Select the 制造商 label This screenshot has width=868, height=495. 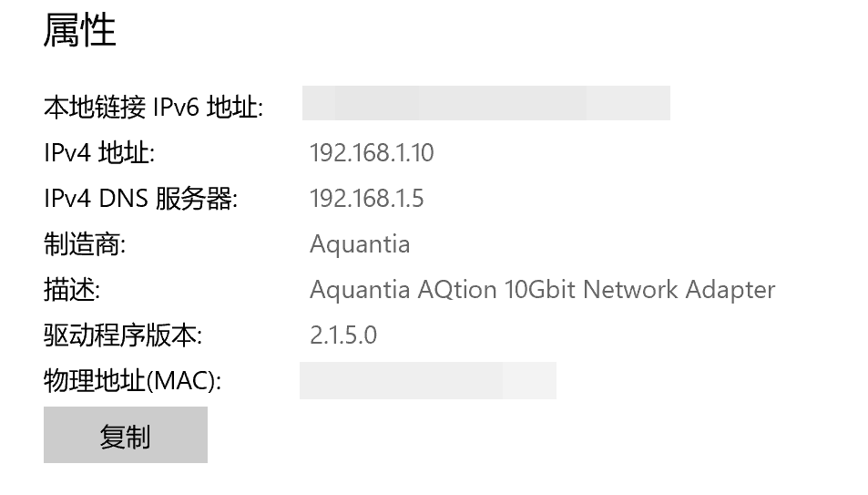tap(85, 244)
